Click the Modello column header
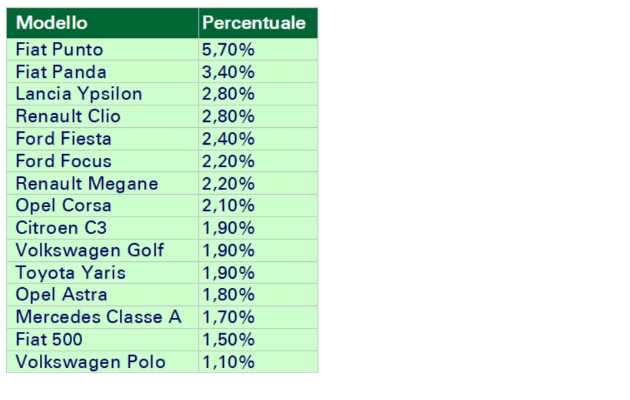Image resolution: width=630 pixels, height=400 pixels. (x=101, y=22)
